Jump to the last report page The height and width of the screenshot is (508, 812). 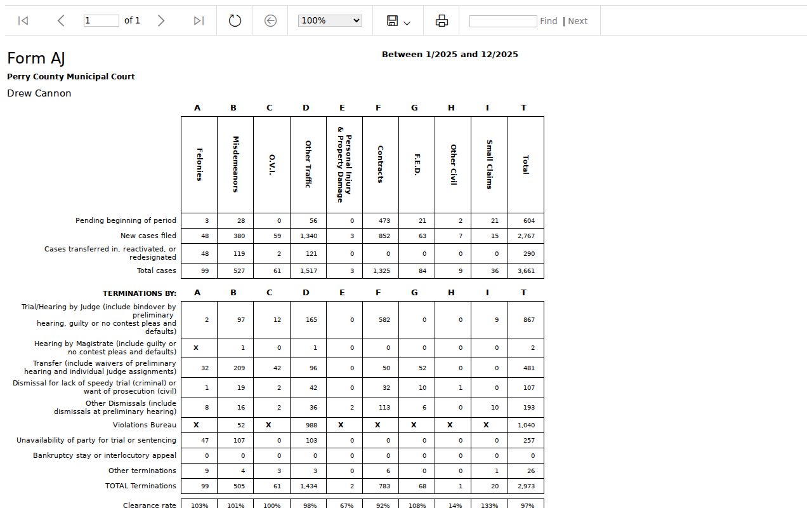pyautogui.click(x=199, y=21)
